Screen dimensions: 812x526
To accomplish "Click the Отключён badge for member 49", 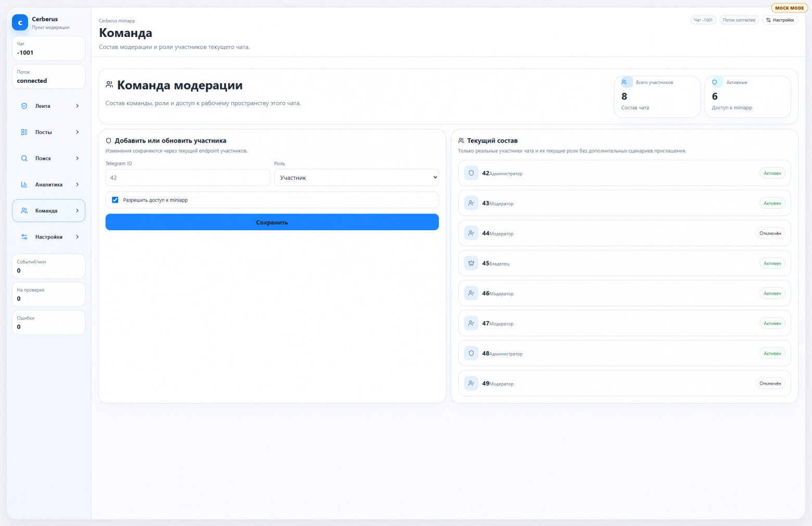I will click(770, 383).
